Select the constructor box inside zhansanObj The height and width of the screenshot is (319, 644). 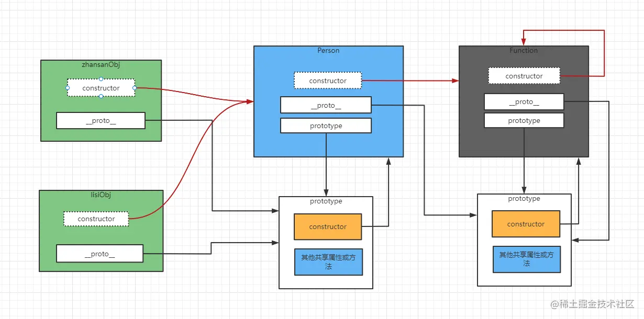click(101, 88)
